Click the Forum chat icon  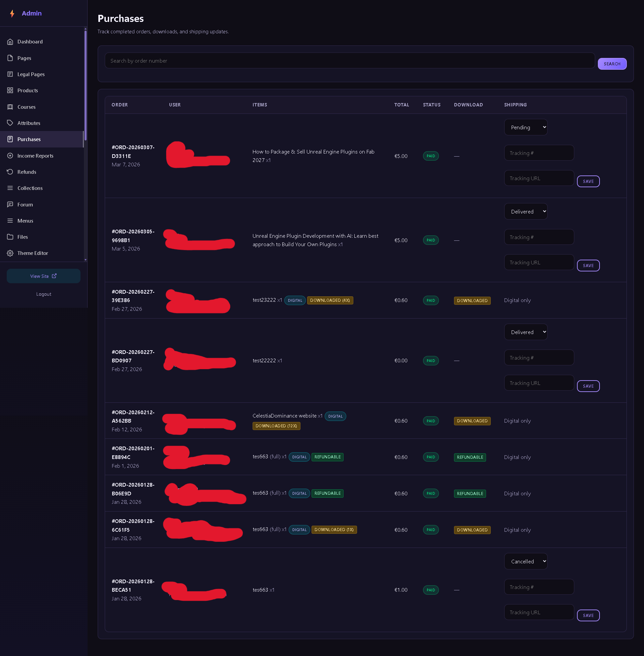click(x=10, y=204)
